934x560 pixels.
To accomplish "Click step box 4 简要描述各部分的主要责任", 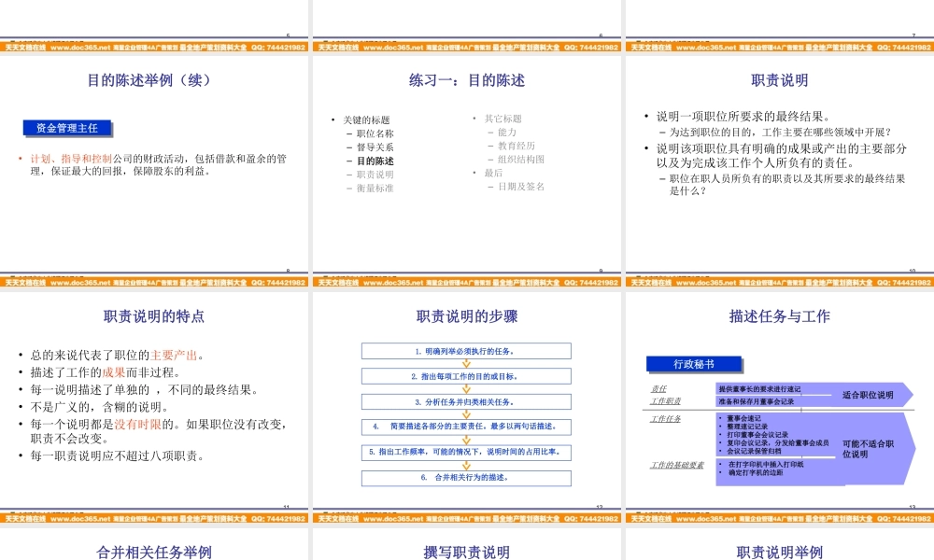I will [x=466, y=427].
